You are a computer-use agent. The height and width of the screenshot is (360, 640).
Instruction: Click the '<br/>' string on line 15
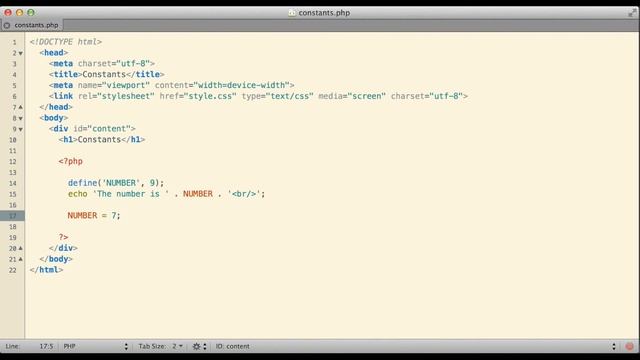point(244,194)
